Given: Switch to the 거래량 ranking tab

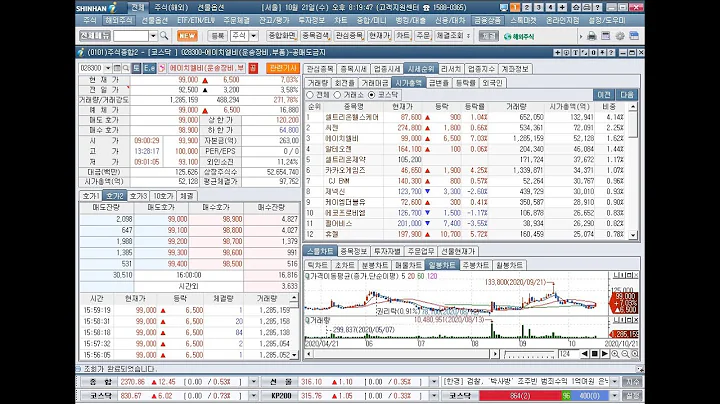Looking at the screenshot, I should (318, 83).
